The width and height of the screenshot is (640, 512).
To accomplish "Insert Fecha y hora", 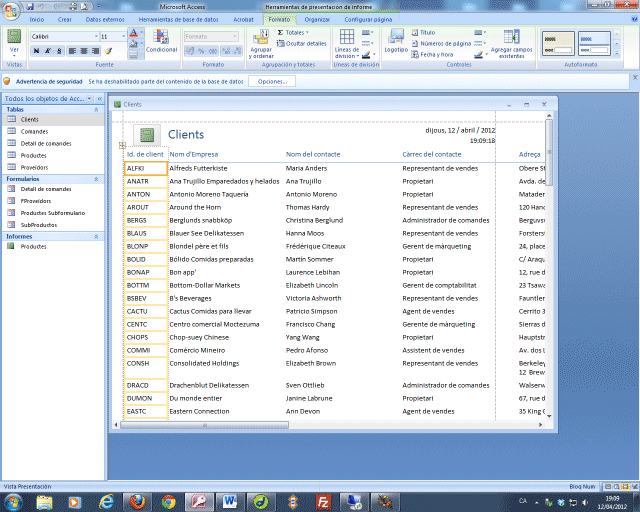I will (433, 54).
